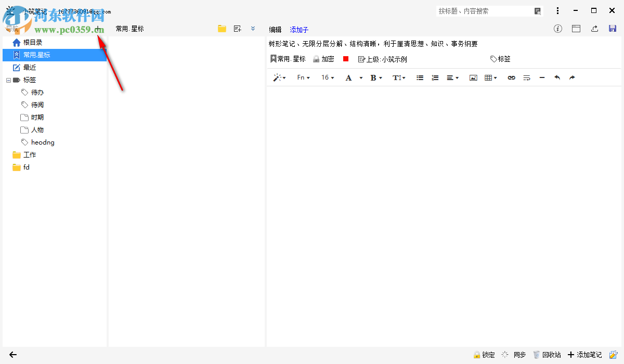Open the table insert dropdown
This screenshot has height=364, width=624.
point(490,77)
